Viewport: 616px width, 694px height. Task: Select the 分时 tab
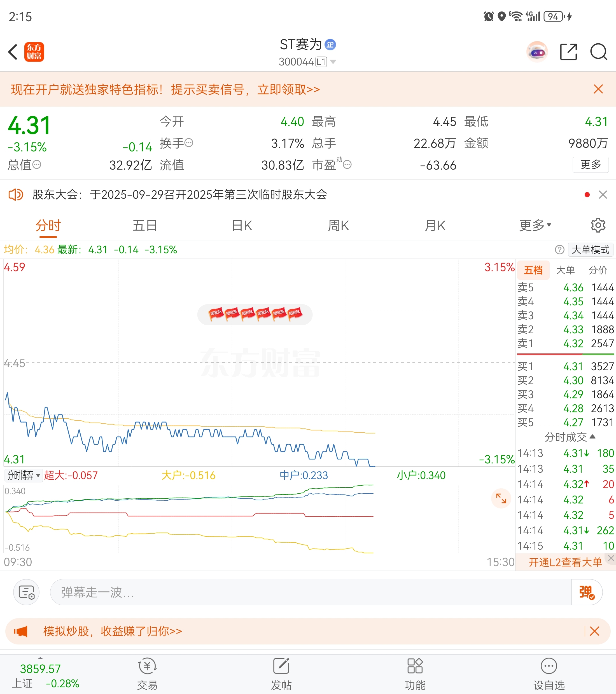[48, 226]
